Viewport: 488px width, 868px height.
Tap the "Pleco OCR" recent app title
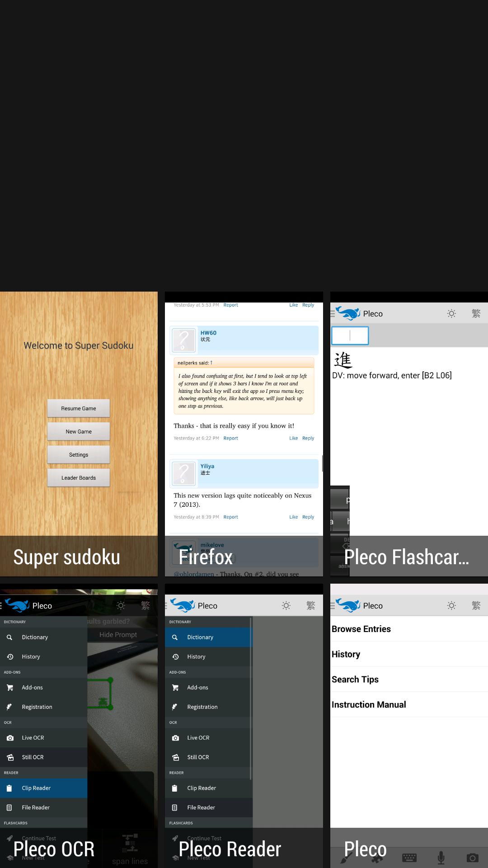[x=54, y=849]
